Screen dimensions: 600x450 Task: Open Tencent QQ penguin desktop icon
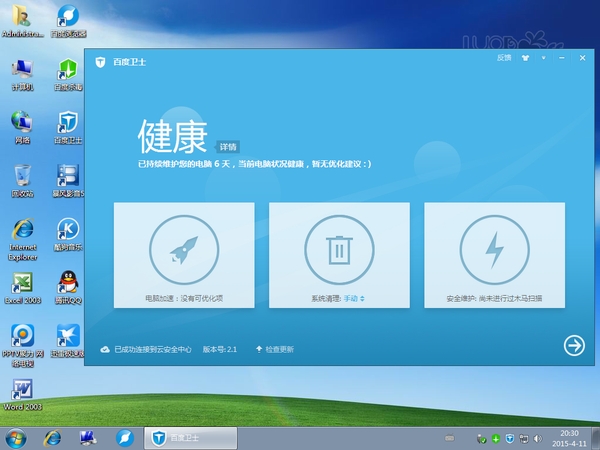(x=68, y=283)
